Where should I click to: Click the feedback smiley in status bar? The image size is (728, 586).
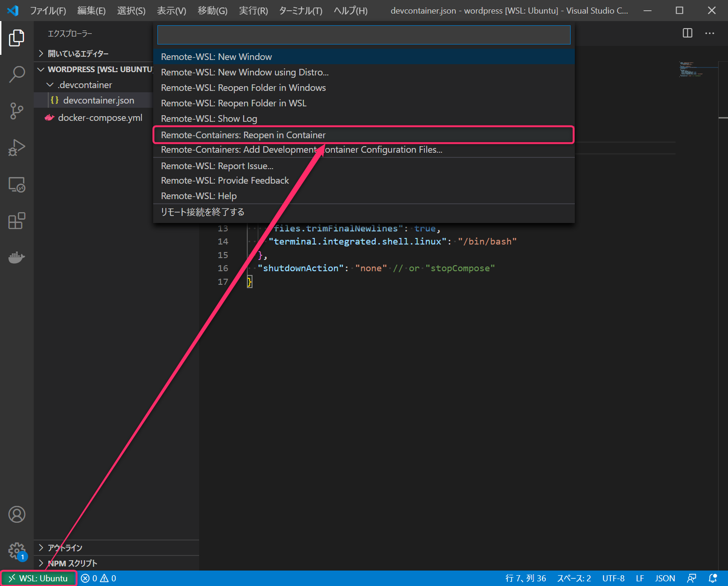pyautogui.click(x=692, y=578)
